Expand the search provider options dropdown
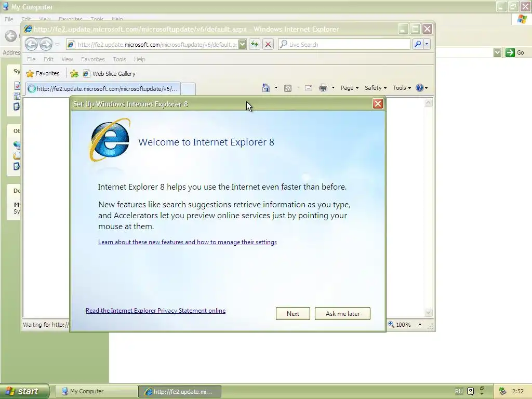 427,45
